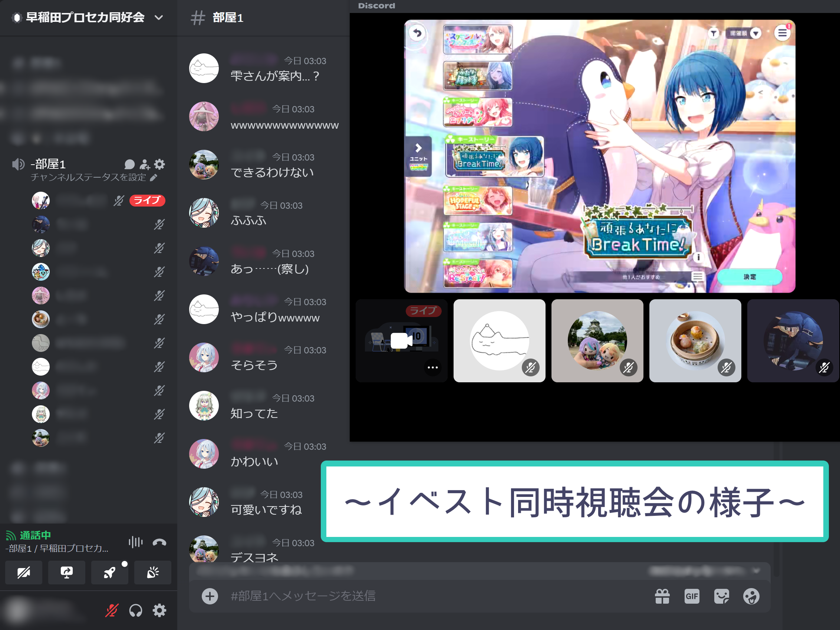Open -部屋1 channel settings gear

tap(159, 164)
